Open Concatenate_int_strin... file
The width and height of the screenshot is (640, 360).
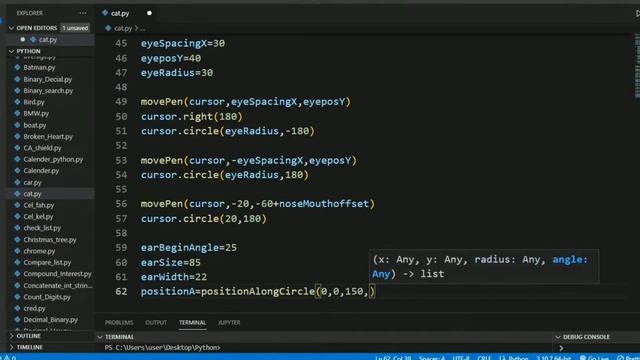(x=58, y=285)
